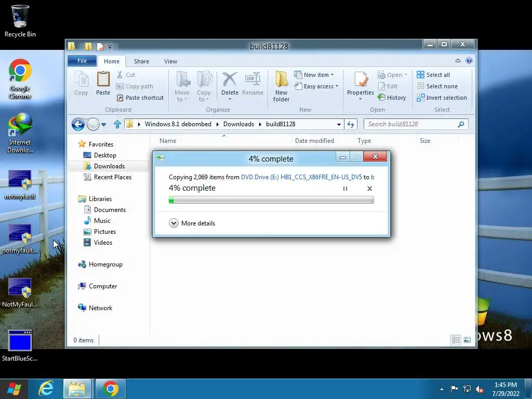
Task: Switch to details view icon in status bar
Action: (x=456, y=340)
